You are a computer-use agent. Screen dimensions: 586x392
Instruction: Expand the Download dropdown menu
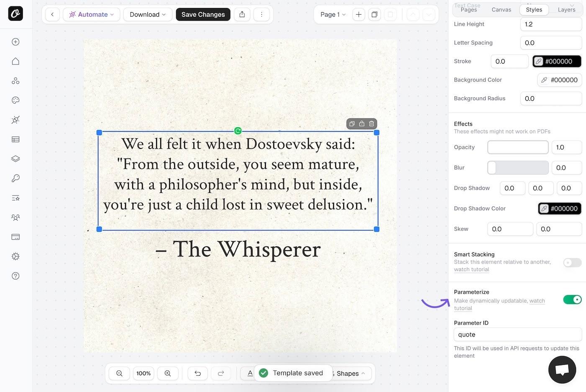point(147,15)
